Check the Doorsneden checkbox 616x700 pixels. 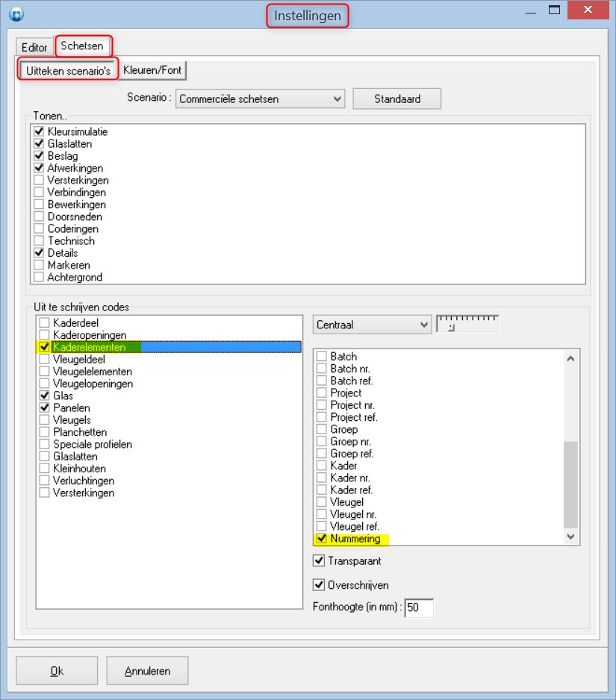tap(40, 216)
